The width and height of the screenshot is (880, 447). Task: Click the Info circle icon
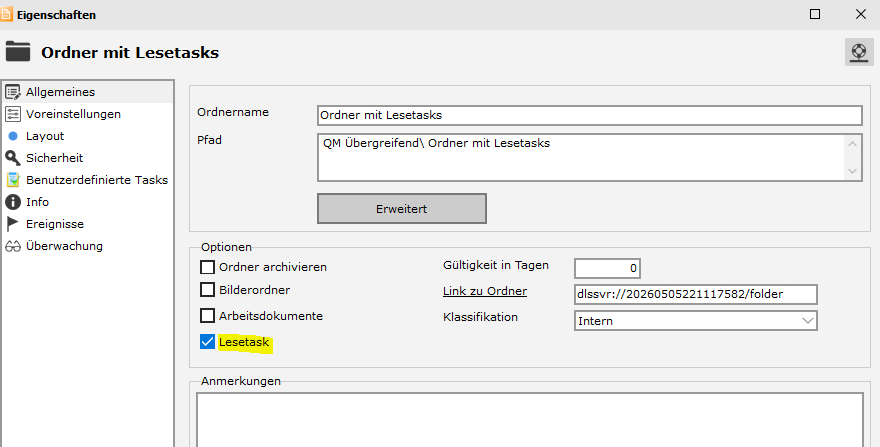pyautogui.click(x=13, y=202)
